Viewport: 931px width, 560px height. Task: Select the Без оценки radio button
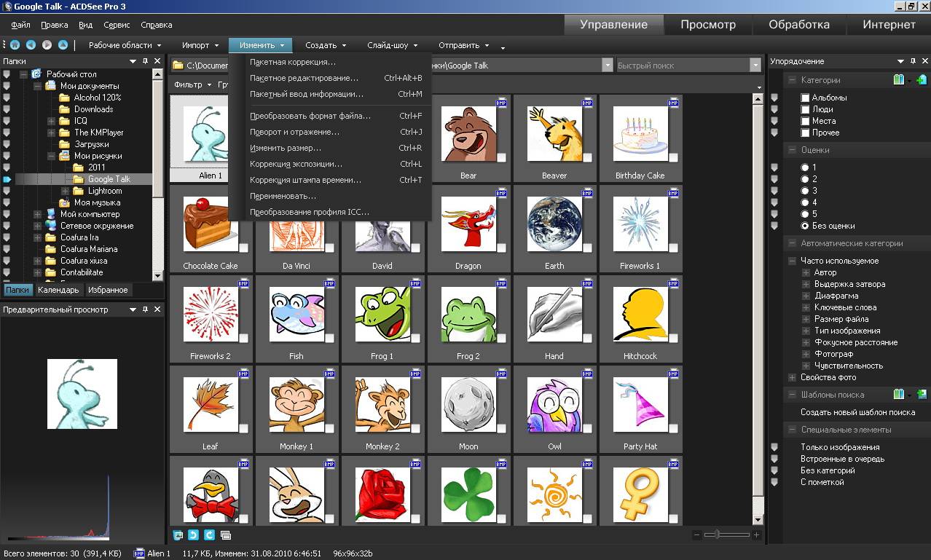tap(805, 226)
